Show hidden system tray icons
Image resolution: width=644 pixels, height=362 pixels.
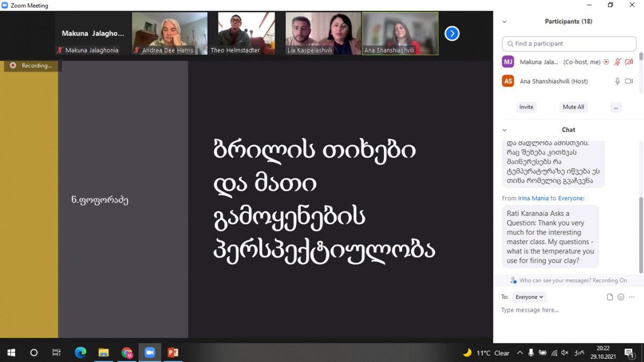point(519,353)
